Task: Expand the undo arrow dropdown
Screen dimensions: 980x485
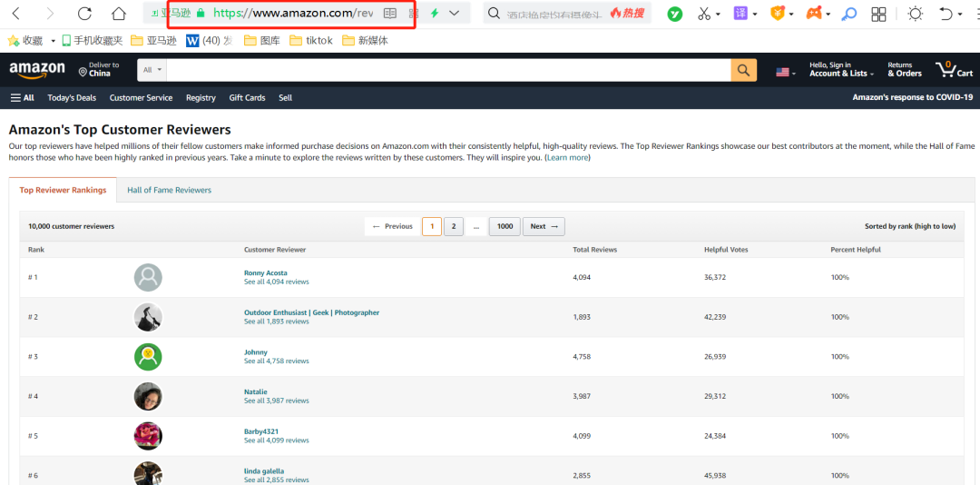Action: (x=959, y=15)
